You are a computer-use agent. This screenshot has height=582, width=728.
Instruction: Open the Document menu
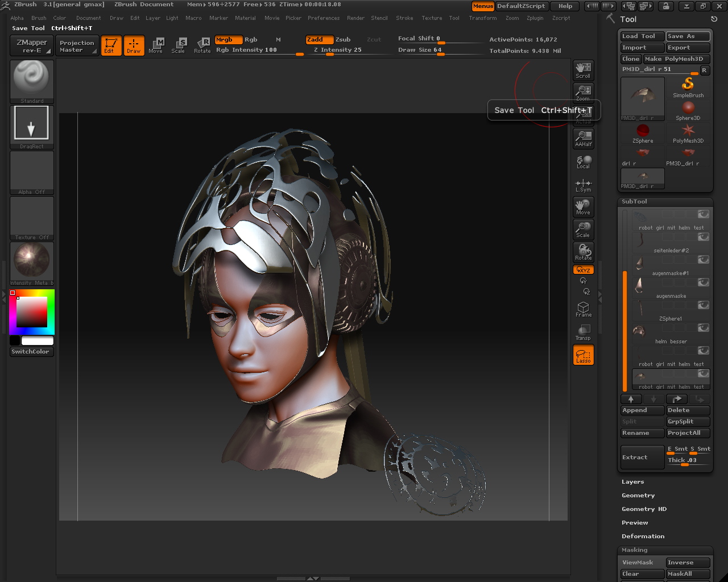[89, 18]
